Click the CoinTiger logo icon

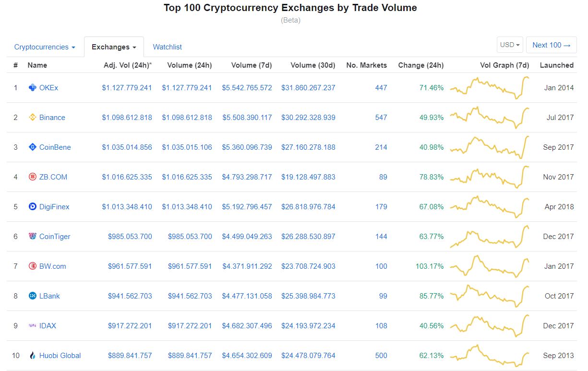[x=33, y=237]
